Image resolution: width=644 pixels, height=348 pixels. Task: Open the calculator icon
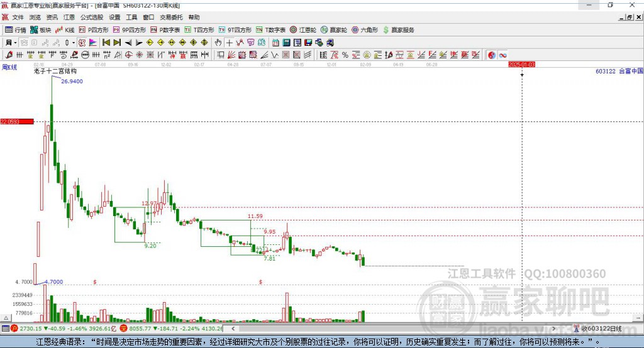tap(286, 43)
